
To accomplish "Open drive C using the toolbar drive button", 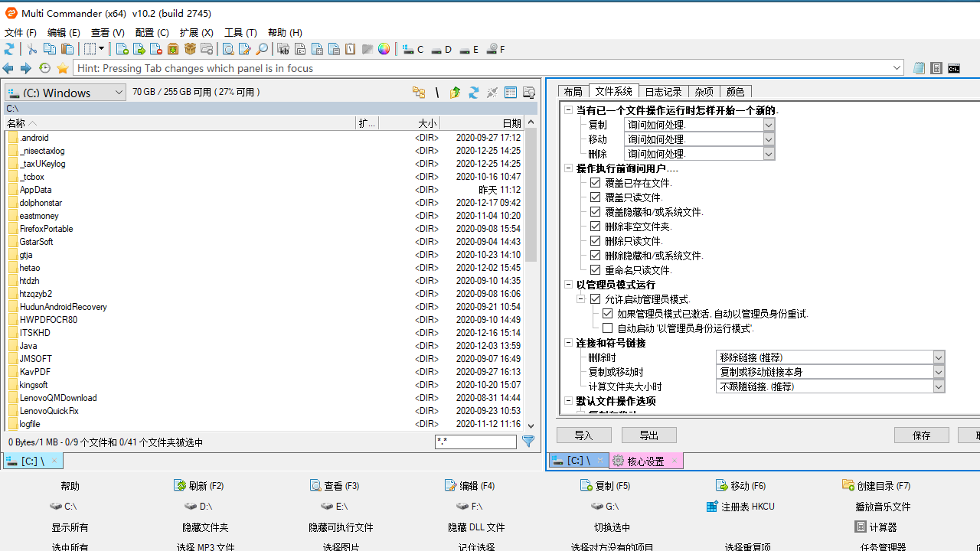I will 411,49.
